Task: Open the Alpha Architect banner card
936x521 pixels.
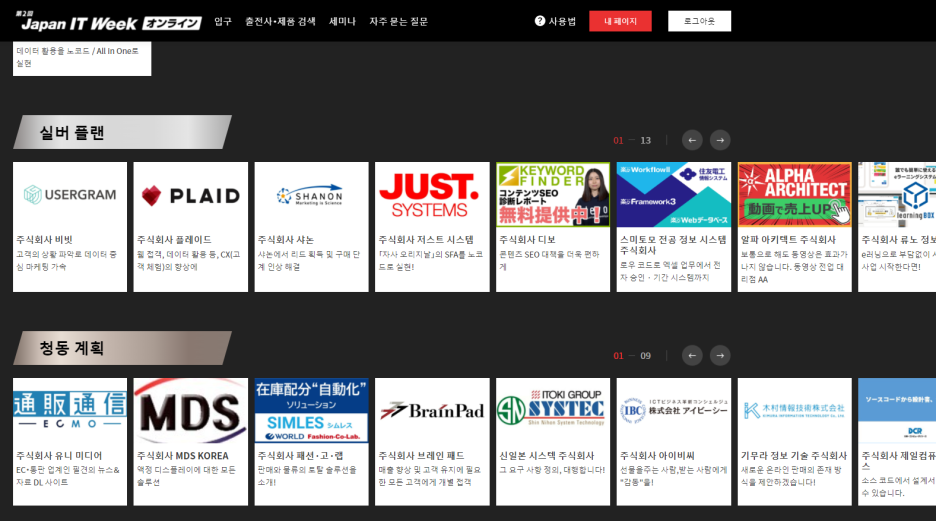Action: 795,195
